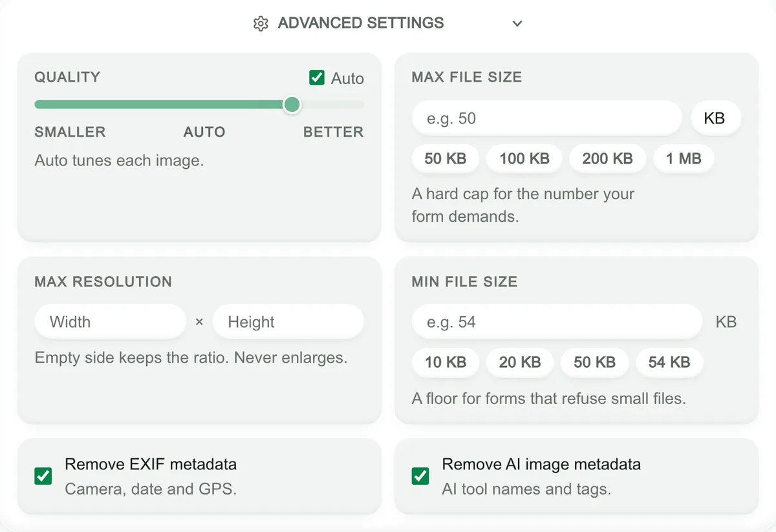Toggle the Remove EXIF metadata checkbox
Viewport: 776px width, 532px height.
43,476
